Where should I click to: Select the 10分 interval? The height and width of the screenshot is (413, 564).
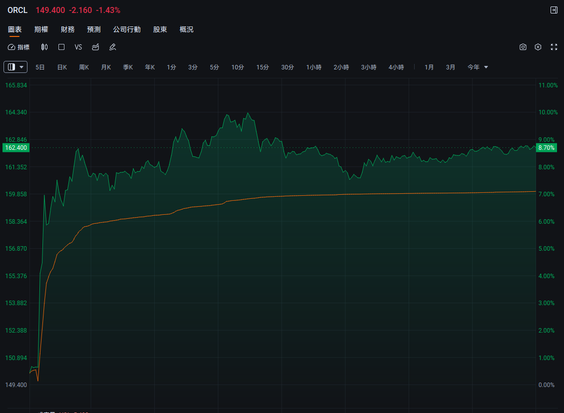pyautogui.click(x=237, y=67)
